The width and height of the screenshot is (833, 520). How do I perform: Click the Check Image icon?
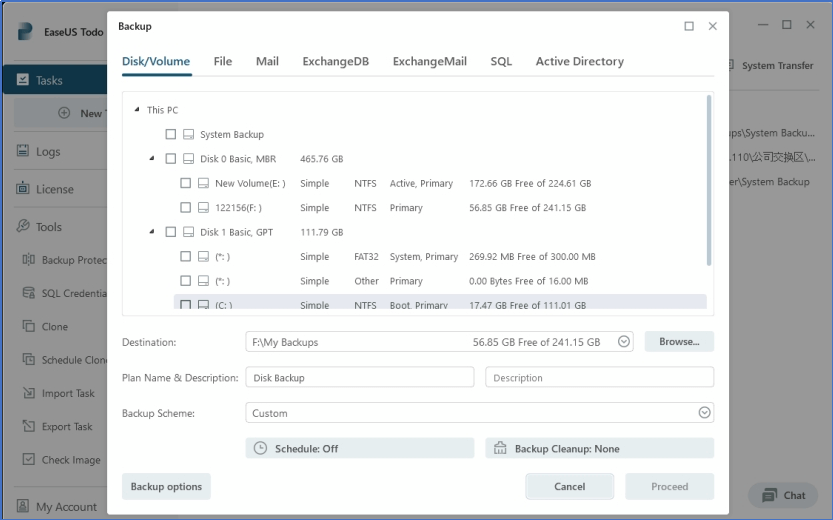point(30,460)
